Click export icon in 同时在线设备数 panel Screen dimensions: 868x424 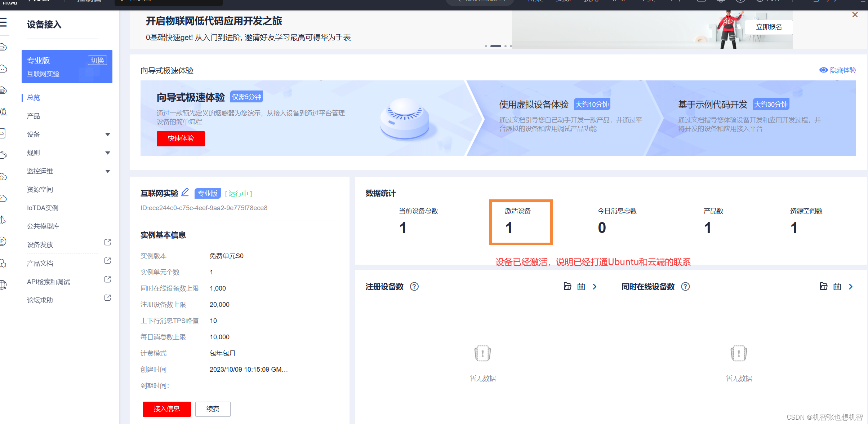tap(824, 286)
